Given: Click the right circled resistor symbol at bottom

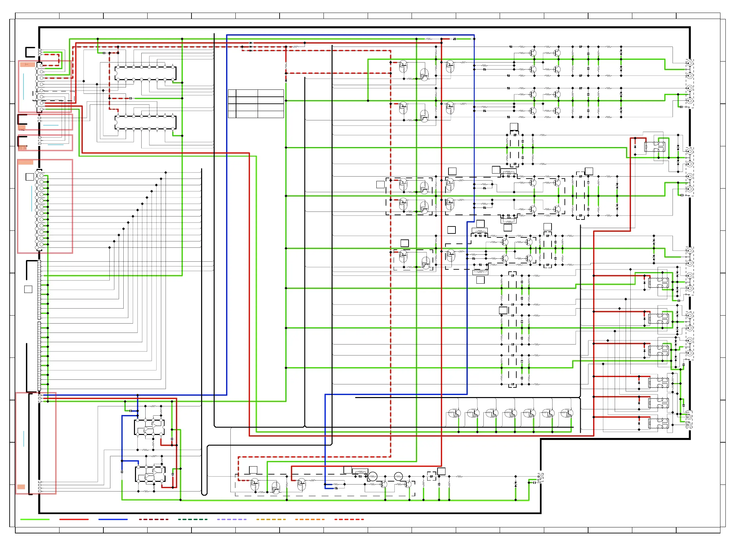Looking at the screenshot, I should pyautogui.click(x=399, y=477).
